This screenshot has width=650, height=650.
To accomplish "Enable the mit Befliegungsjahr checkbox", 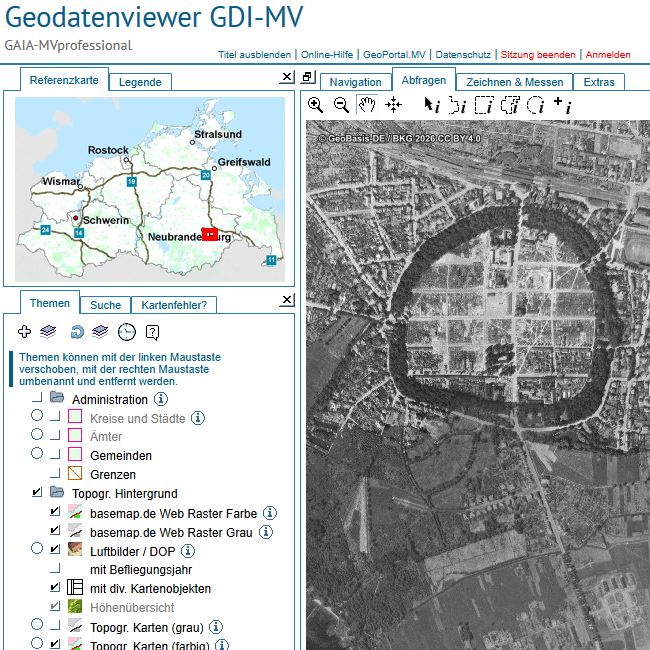I will pos(55,568).
